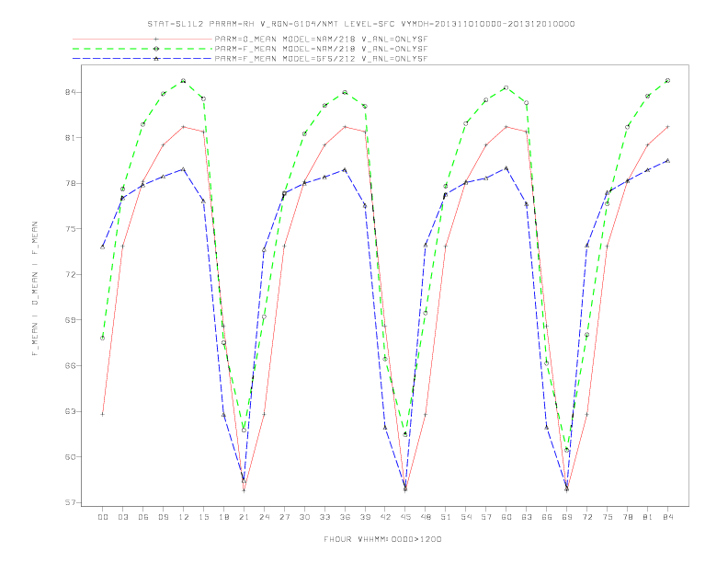The height and width of the screenshot is (563, 728).
Task: Select the blue F_MEAN GFS/212 legend label
Action: (x=321, y=59)
